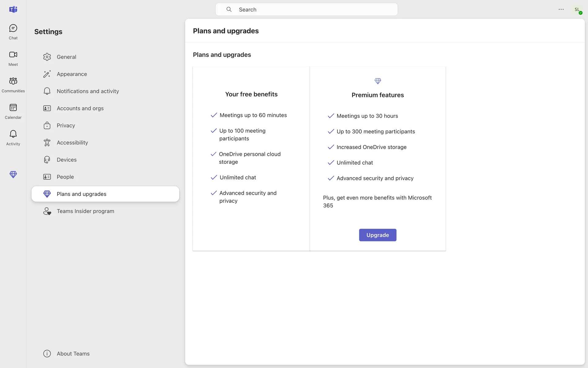The image size is (588, 368).
Task: Click the Upgrade button
Action: (378, 235)
